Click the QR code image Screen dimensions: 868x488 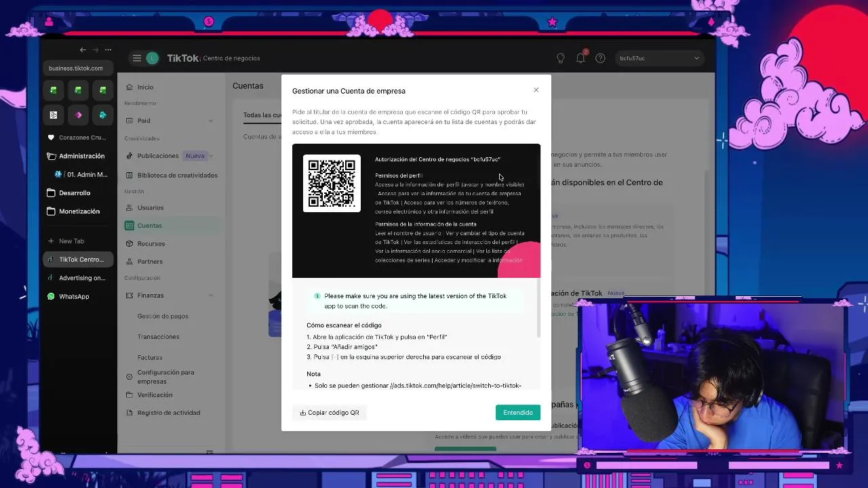pos(332,184)
